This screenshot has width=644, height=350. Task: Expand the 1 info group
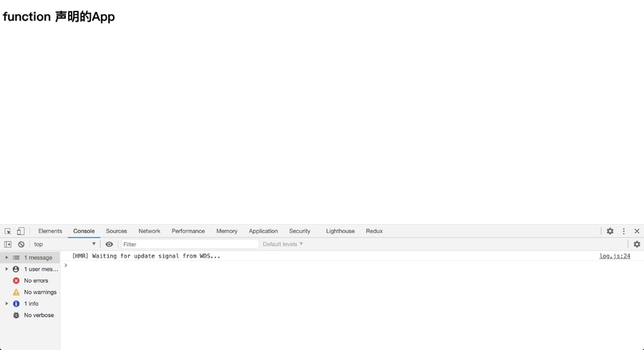pos(7,303)
